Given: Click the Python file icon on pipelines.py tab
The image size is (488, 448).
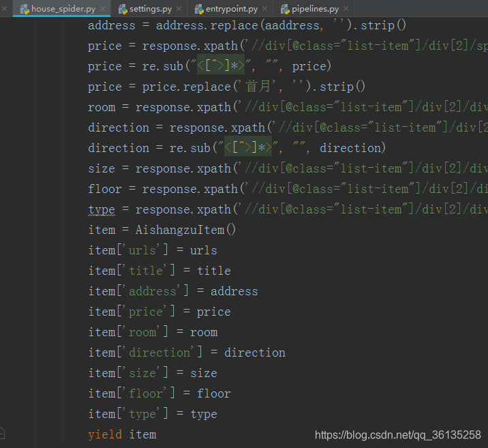Looking at the screenshot, I should (x=285, y=10).
